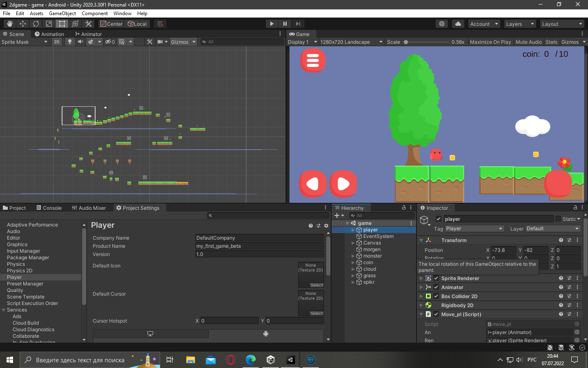The height and width of the screenshot is (368, 588).
Task: Select the Scale tool
Action: pos(49,24)
